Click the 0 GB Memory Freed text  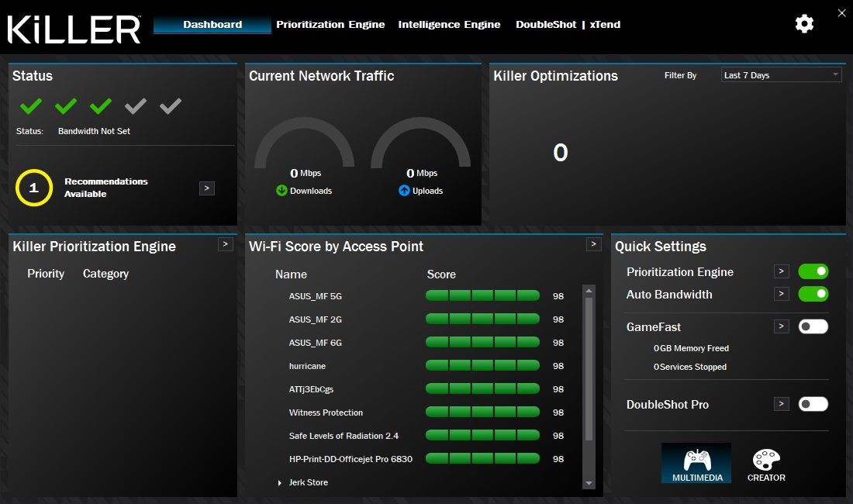[x=691, y=348]
